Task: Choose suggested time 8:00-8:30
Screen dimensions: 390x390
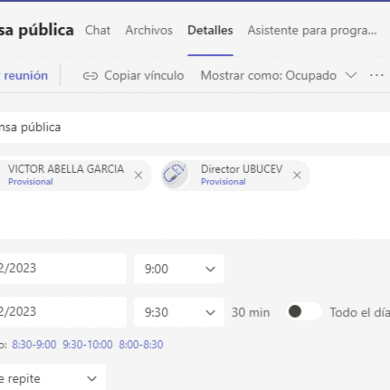Action: point(141,344)
